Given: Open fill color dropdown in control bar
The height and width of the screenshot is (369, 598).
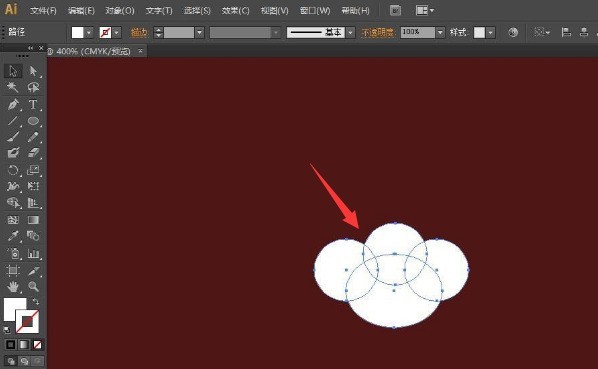Looking at the screenshot, I should [89, 32].
